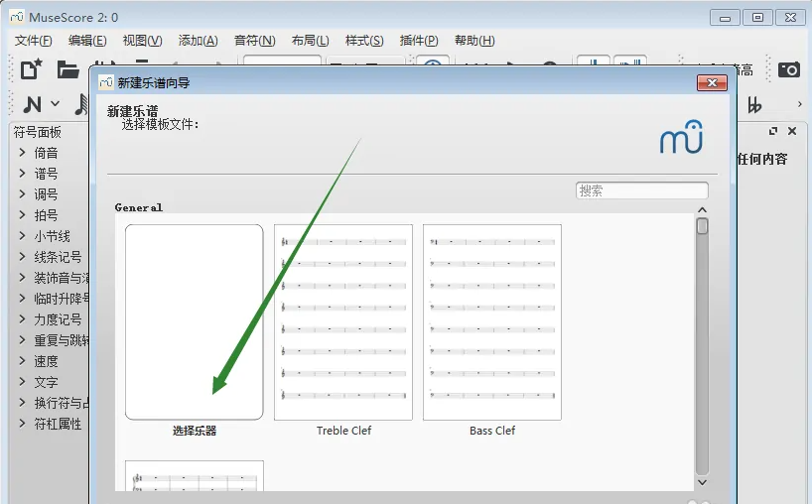Viewport: 812px width, 504px height.
Task: Select the double flat accidental icon
Action: point(754,105)
